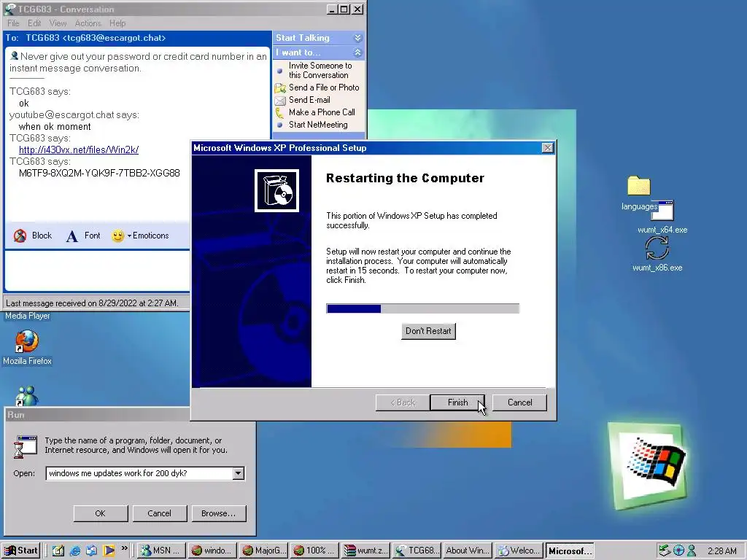The image size is (747, 560).
Task: Open the i430vx.net Win2k link
Action: 79,149
